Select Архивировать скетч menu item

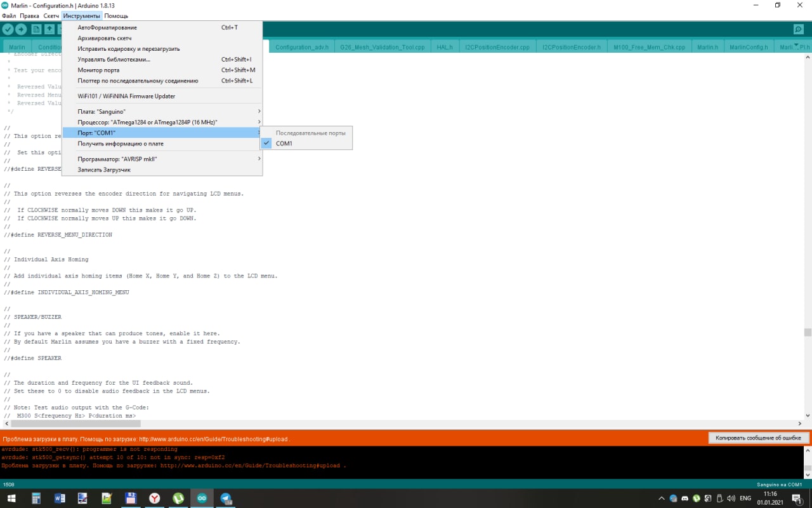[162, 38]
